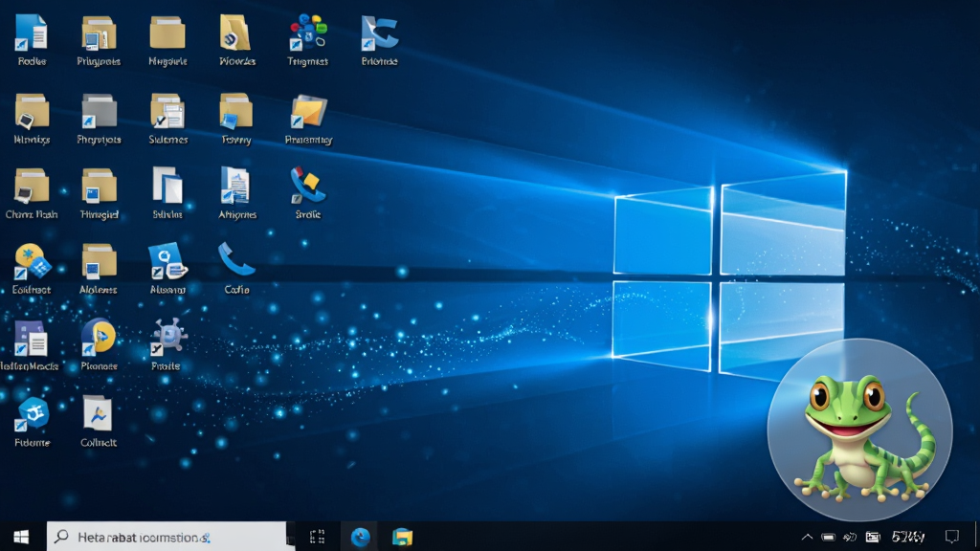Launch the gray gear-shaped shortcut icon
Viewport: 980px width, 551px height.
pos(167,338)
